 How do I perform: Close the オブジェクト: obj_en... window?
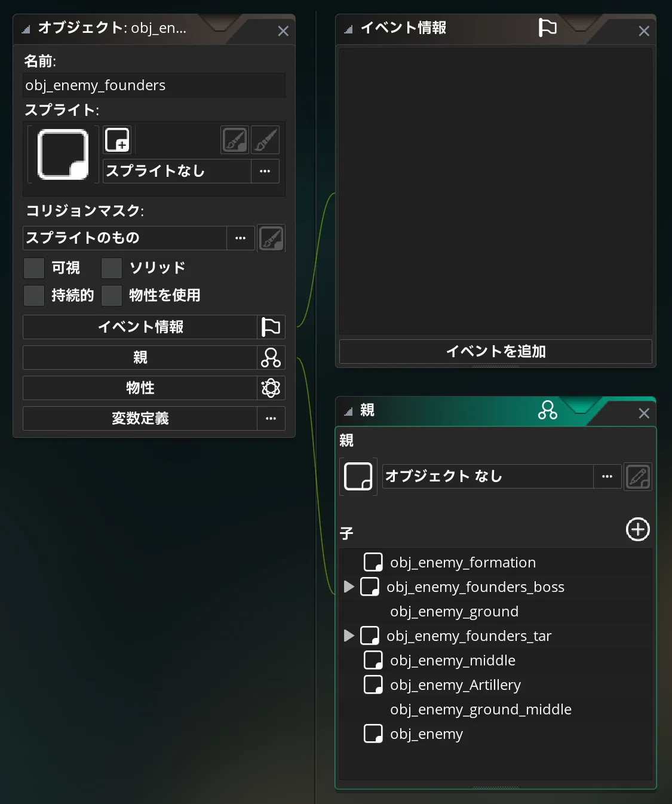coord(283,31)
